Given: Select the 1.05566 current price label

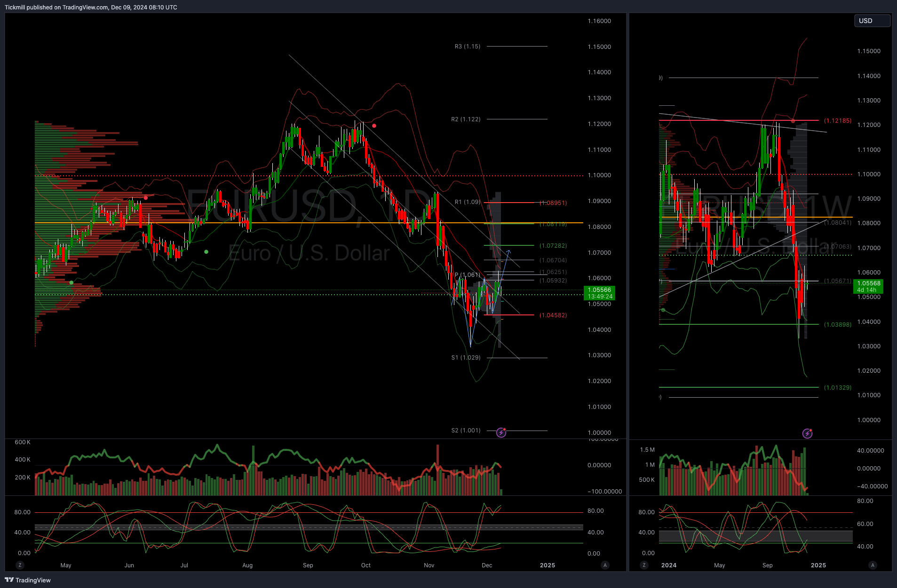Looking at the screenshot, I should coord(599,293).
